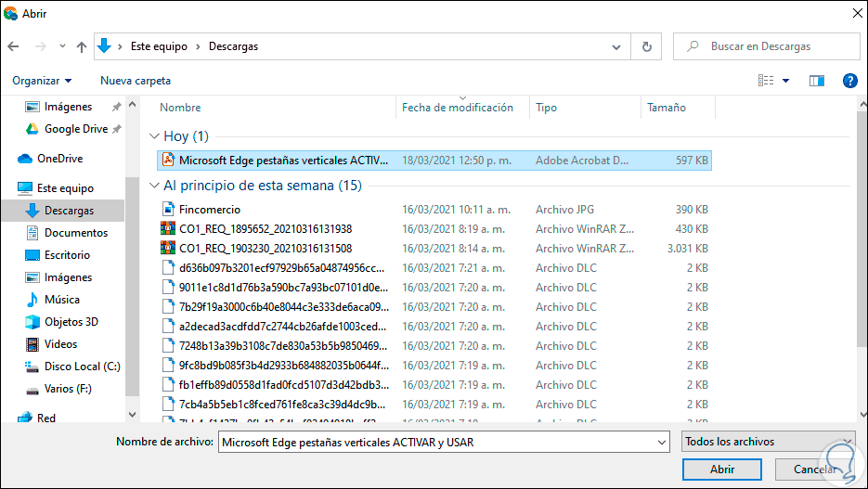Collapse the Al principio de esta semana group
The image size is (868, 489).
click(155, 186)
